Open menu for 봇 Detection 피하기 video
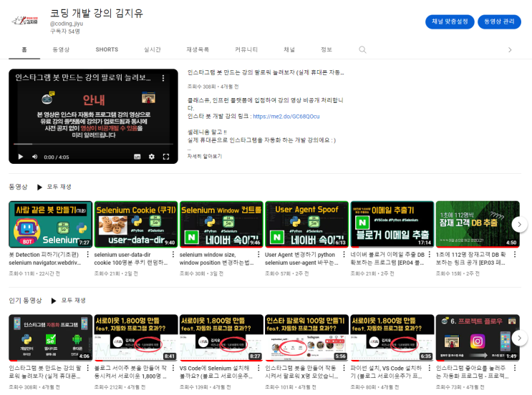Viewport: 532px width, 395px height. (88, 254)
